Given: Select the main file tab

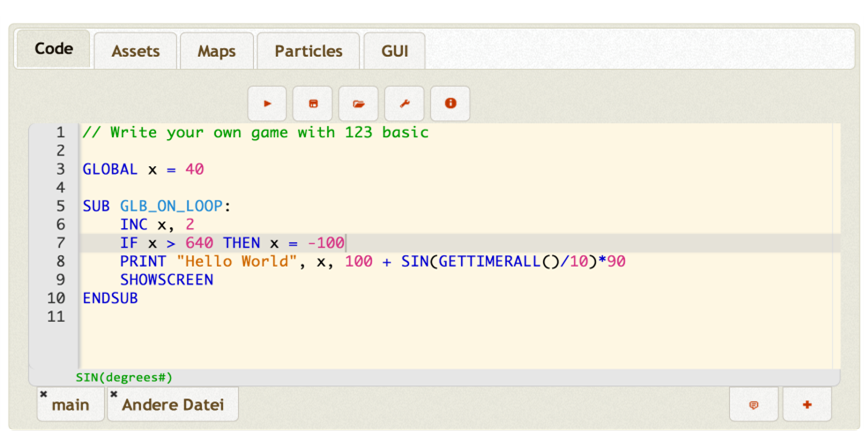Looking at the screenshot, I should [72, 405].
